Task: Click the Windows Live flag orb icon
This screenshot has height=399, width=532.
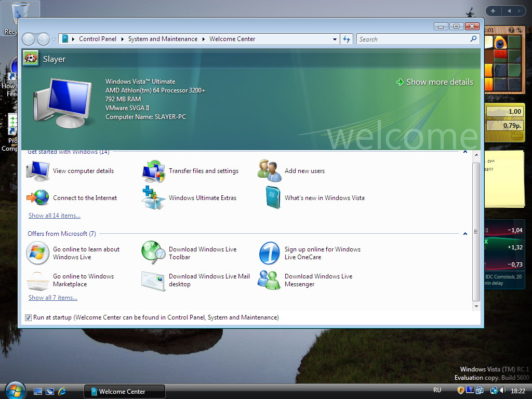Action: pos(37,253)
